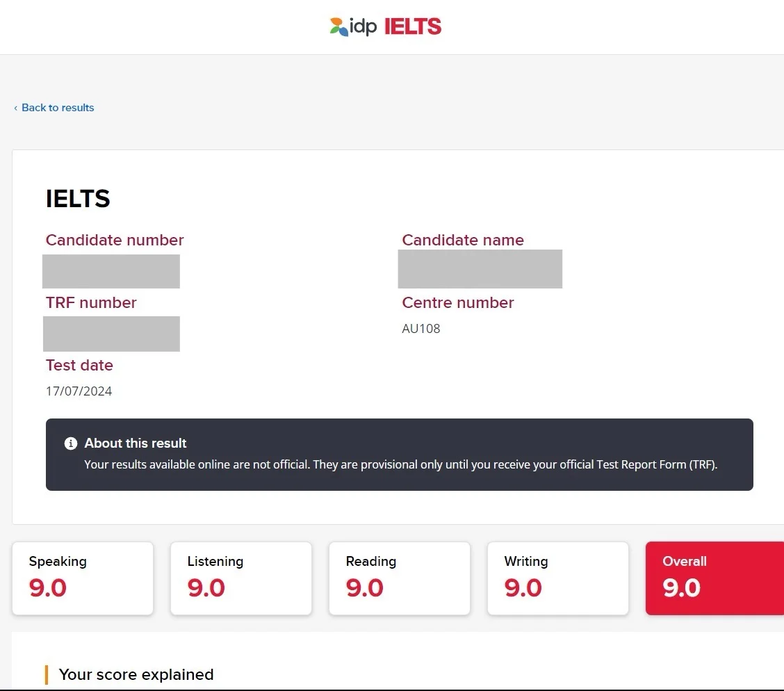Click the Candidate name label

pos(463,240)
